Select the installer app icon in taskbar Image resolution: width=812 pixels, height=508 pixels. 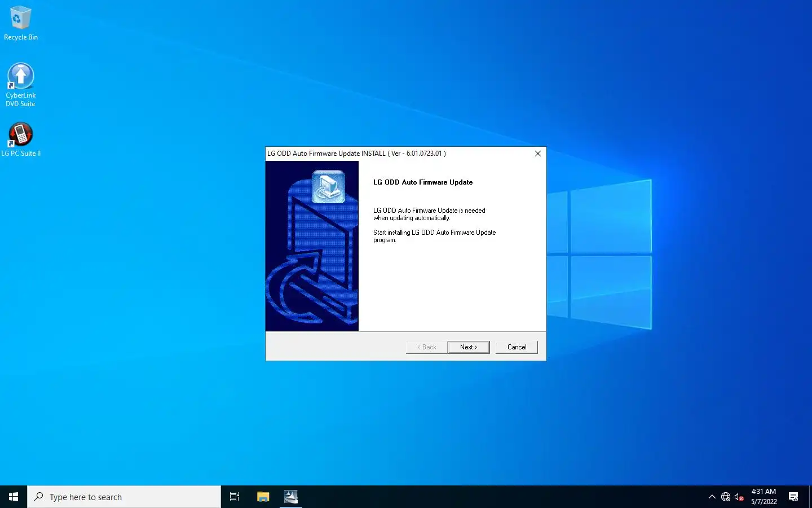291,497
